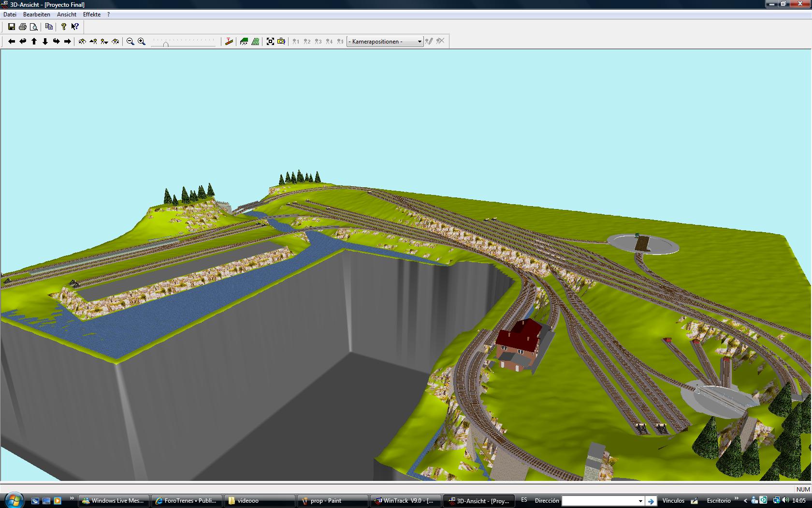Click the 14:05 system clock
Viewport: 812px width, 508px height.
799,501
